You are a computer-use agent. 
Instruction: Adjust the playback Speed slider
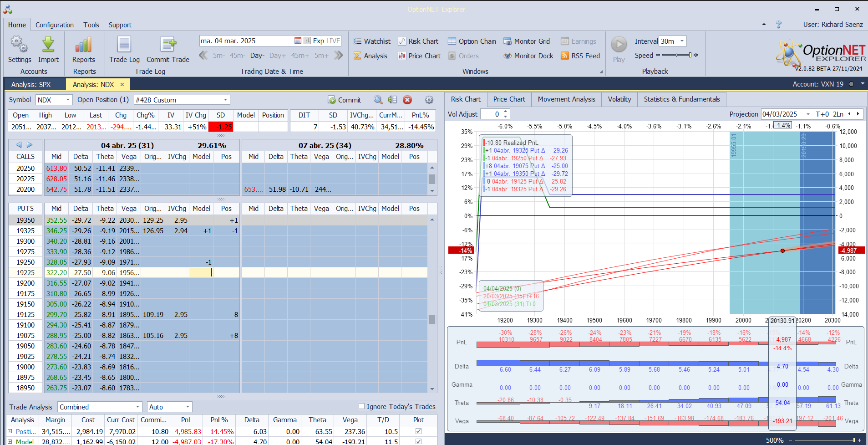677,55
